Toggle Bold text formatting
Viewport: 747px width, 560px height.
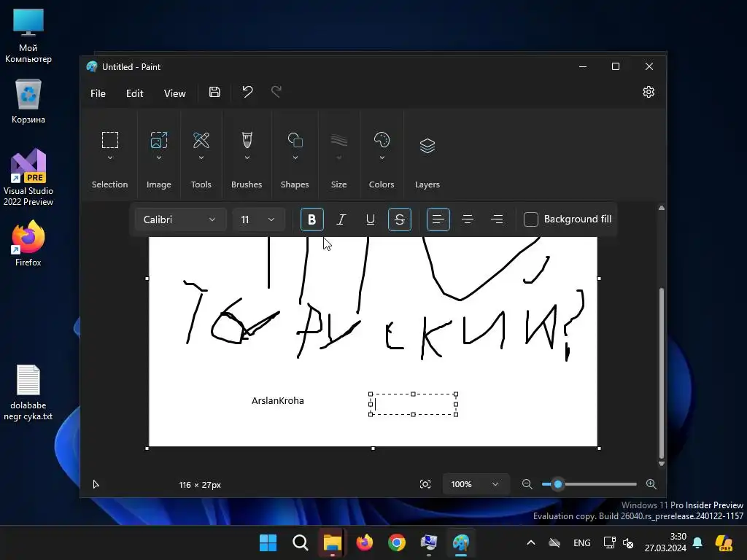312,219
